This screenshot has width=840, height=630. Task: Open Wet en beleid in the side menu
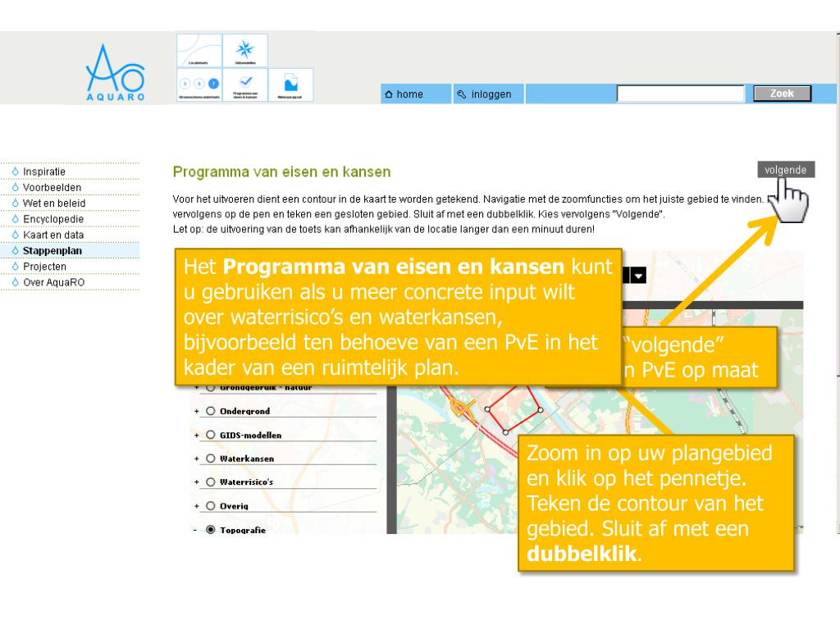[54, 203]
